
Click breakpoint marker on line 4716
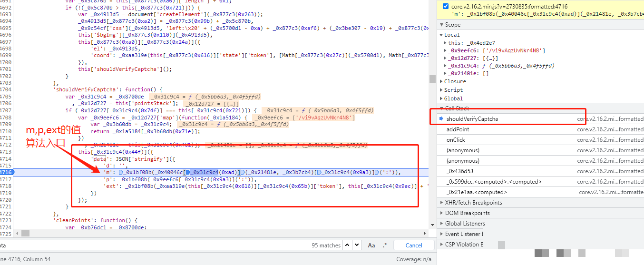[x=7, y=172]
